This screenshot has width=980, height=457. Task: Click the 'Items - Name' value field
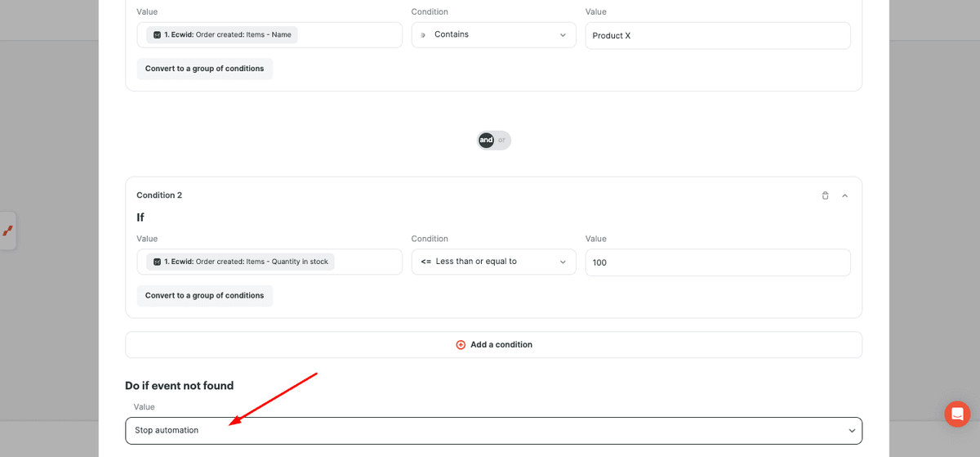[269, 35]
